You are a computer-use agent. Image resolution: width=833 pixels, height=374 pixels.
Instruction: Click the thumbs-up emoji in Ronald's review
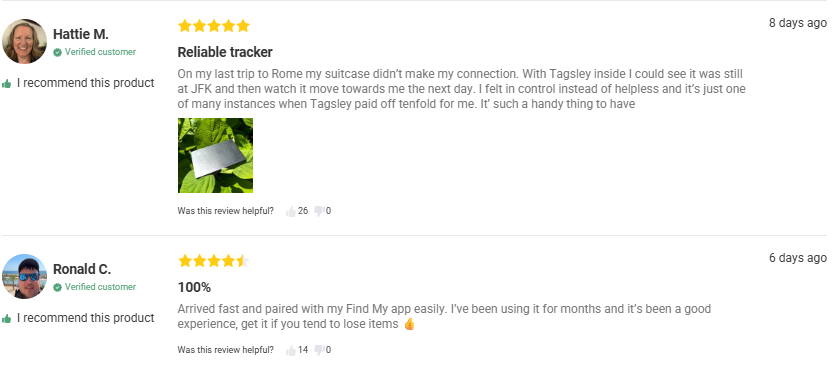point(409,324)
